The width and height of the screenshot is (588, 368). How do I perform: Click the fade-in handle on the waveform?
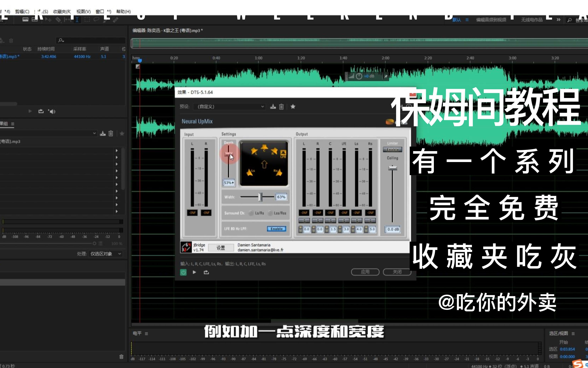[x=138, y=66]
